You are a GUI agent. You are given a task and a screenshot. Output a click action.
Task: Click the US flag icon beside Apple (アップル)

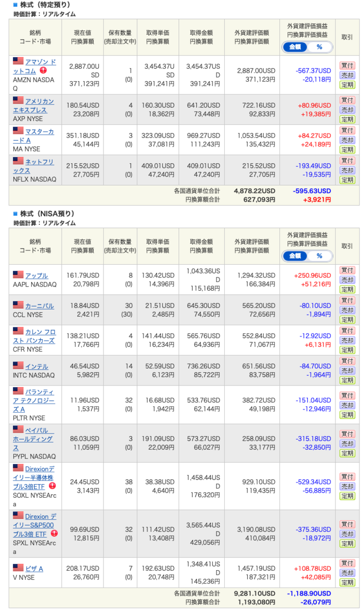coord(18,275)
